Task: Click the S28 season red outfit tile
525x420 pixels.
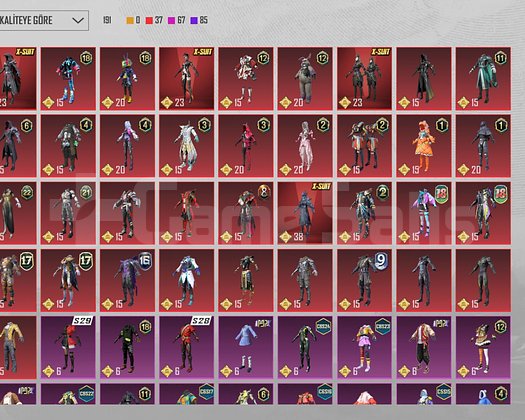Action: 186,347
